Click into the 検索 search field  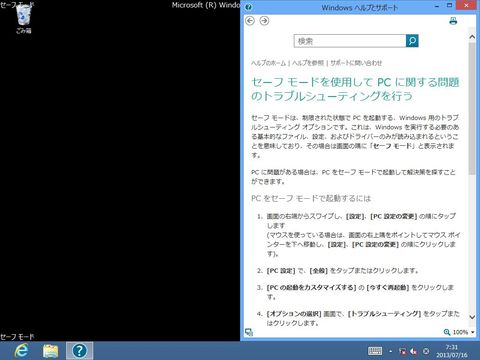(x=350, y=41)
